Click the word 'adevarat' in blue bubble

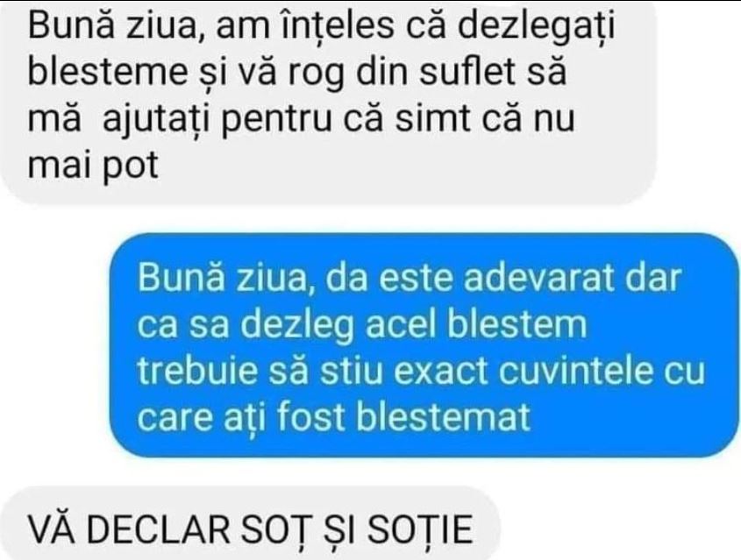[539, 278]
